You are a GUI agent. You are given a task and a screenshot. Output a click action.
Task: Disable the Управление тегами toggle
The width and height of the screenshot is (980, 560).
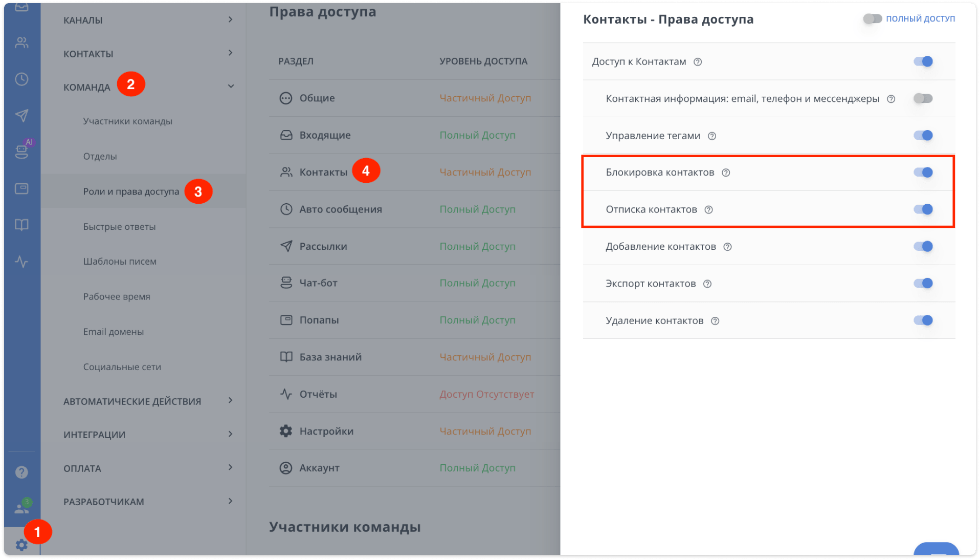923,135
